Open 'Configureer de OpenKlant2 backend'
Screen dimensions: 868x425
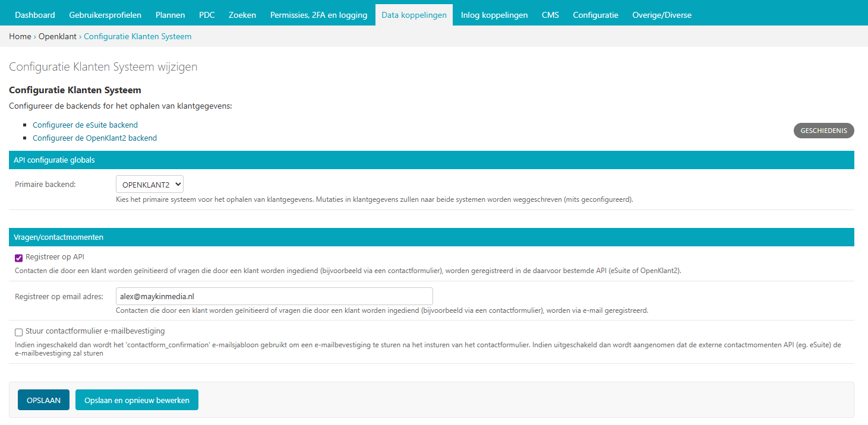pos(94,138)
